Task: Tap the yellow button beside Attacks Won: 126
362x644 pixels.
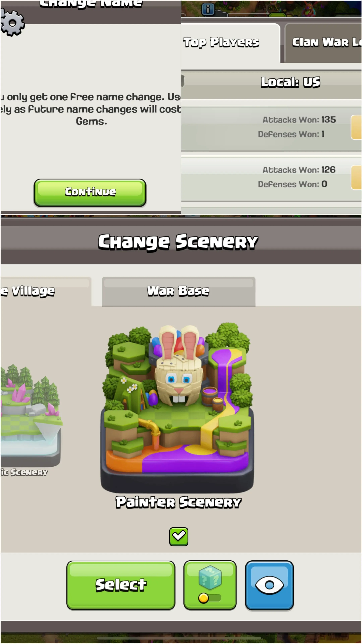Action: (356, 177)
